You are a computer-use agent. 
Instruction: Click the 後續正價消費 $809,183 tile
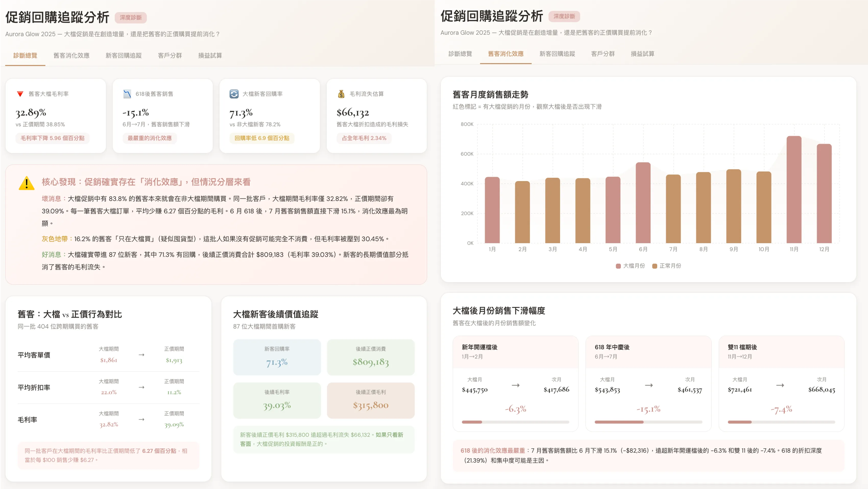click(370, 357)
